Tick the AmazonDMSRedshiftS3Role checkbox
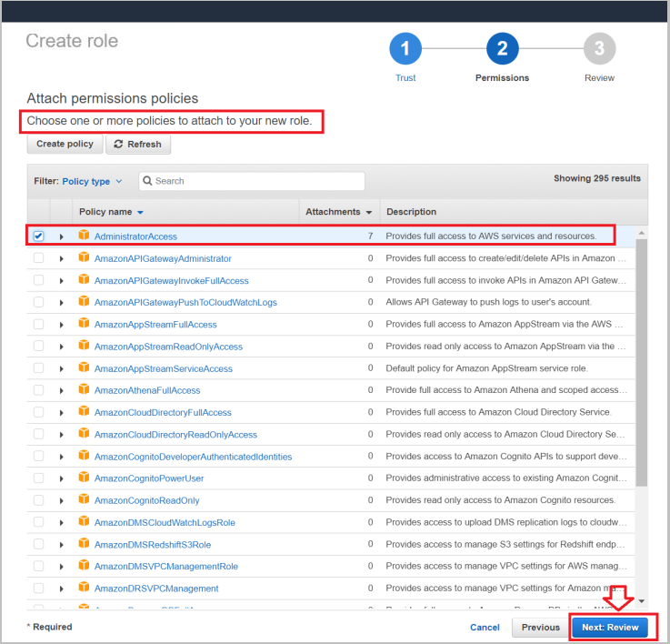 click(38, 544)
